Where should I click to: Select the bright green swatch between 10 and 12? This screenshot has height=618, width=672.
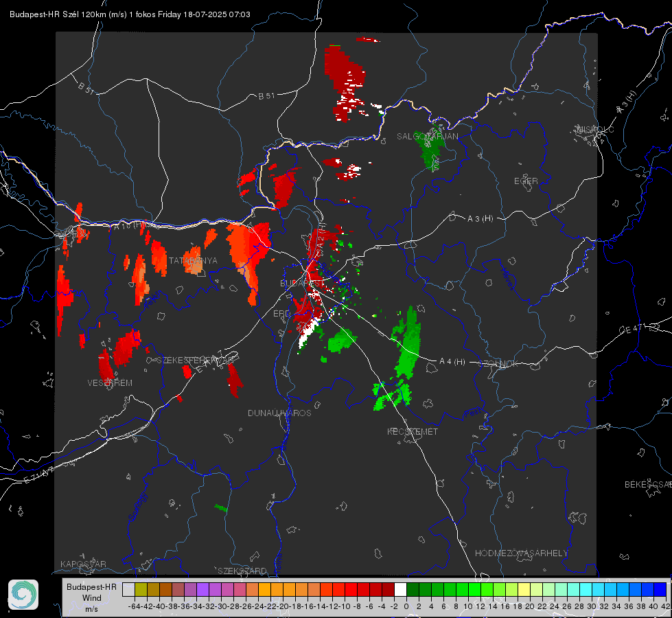(x=474, y=589)
